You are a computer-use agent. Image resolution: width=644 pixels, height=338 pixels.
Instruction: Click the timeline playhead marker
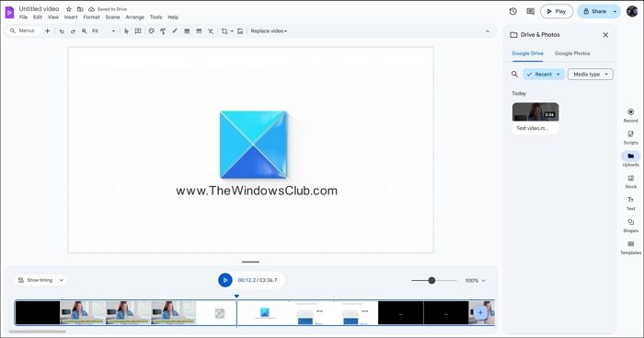click(x=236, y=296)
